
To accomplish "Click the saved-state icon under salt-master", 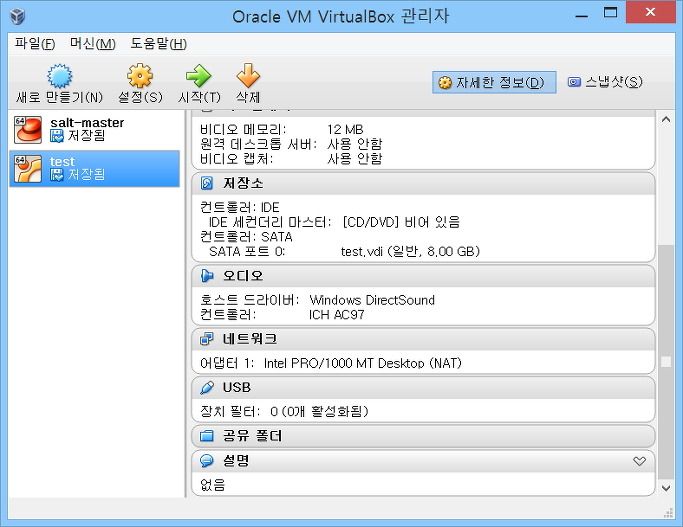I will pyautogui.click(x=57, y=136).
